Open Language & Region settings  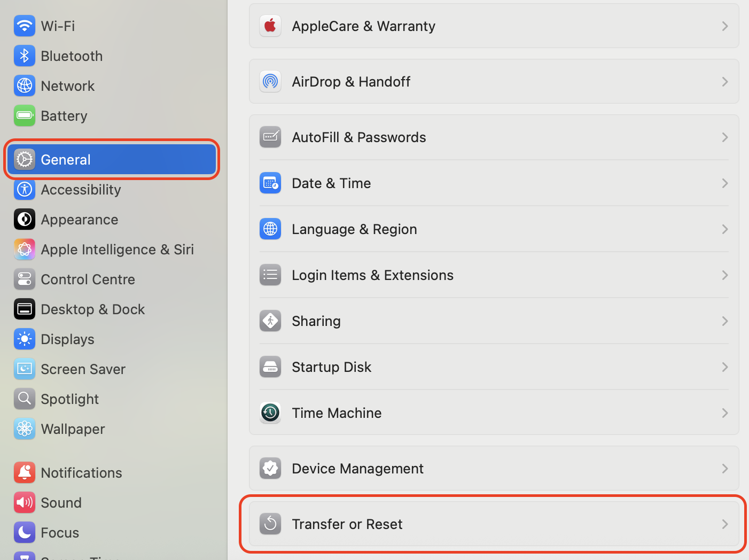coord(354,229)
